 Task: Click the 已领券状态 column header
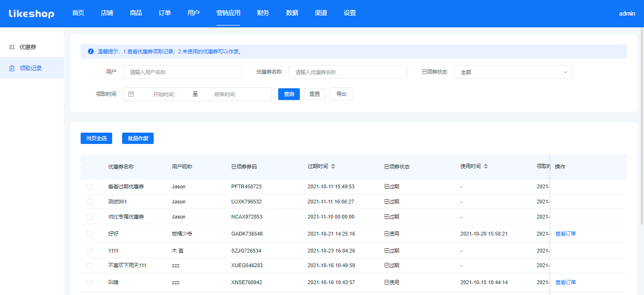[397, 167]
